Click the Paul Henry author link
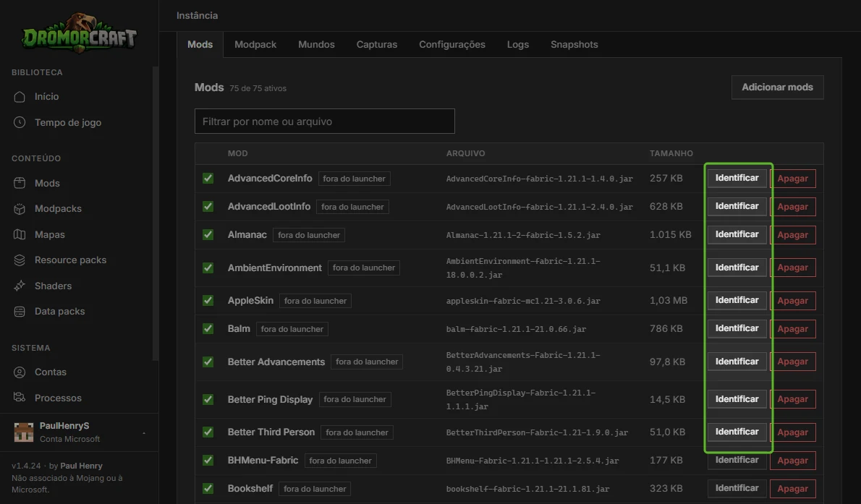861x504 pixels. tap(81, 466)
